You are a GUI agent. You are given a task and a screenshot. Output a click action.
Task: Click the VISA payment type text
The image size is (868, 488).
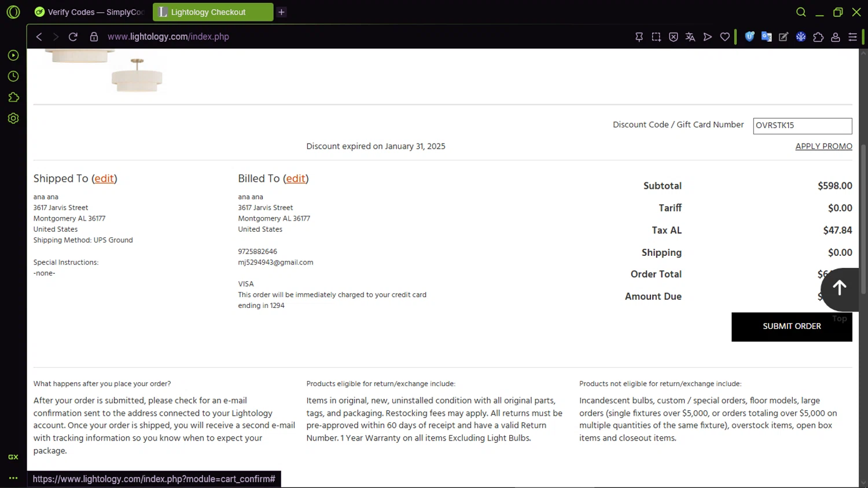[246, 284]
